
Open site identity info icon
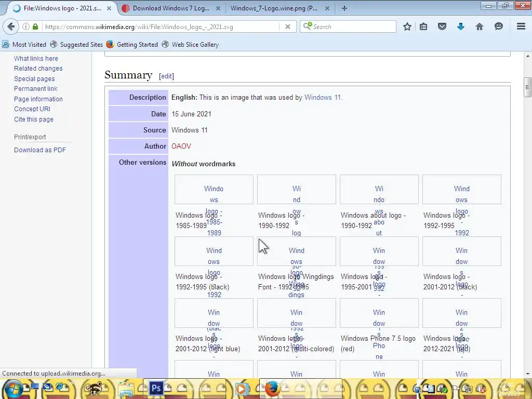click(x=26, y=26)
